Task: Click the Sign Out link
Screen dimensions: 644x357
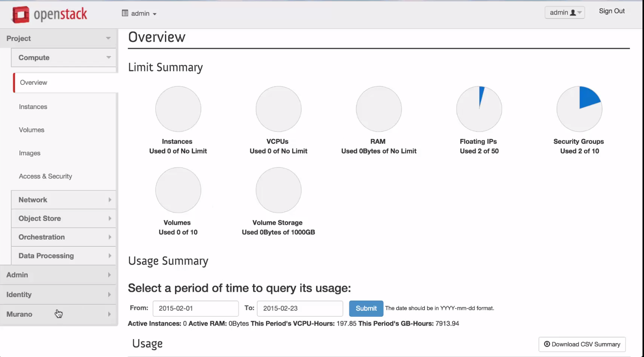Action: pyautogui.click(x=612, y=11)
